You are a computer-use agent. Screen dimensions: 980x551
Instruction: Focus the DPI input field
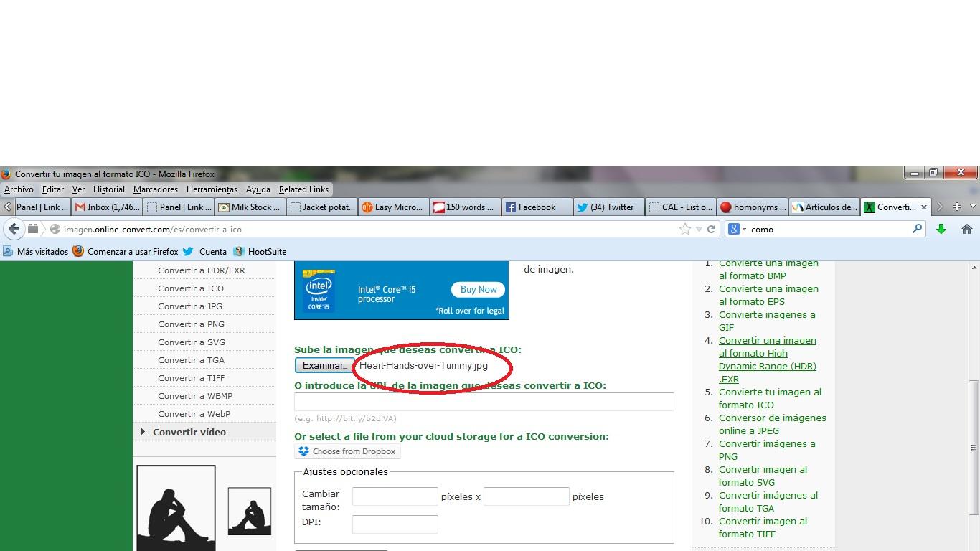pos(395,524)
